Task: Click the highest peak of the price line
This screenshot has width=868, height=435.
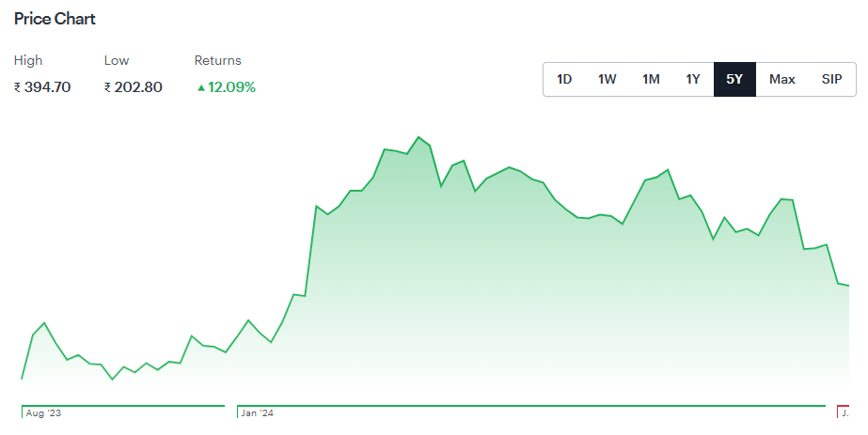Action: pyautogui.click(x=418, y=137)
